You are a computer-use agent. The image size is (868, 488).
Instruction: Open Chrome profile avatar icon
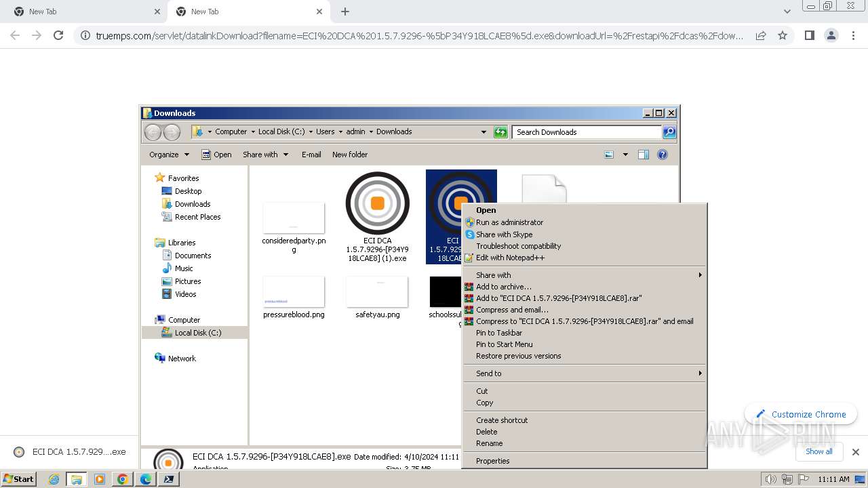coord(831,35)
